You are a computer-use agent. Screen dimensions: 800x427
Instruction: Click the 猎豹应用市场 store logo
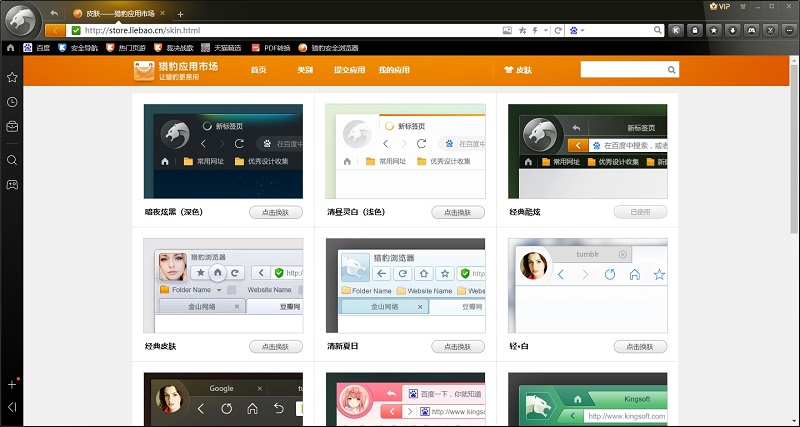[x=176, y=70]
